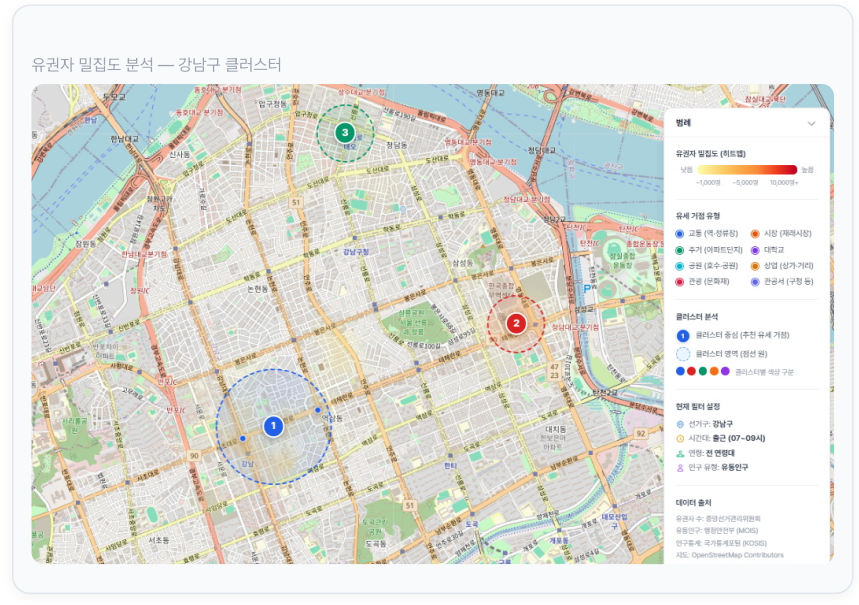Click the heatmap density gradient bar
This screenshot has width=859, height=605.
tap(746, 170)
